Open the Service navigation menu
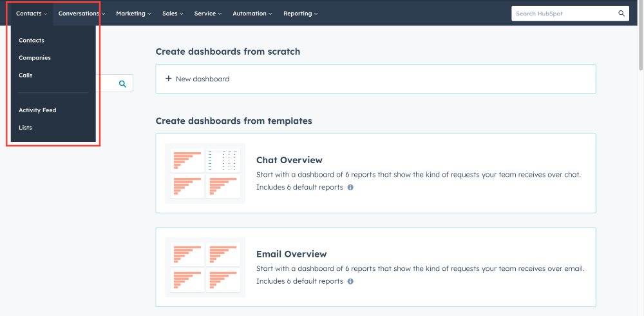 pos(208,14)
